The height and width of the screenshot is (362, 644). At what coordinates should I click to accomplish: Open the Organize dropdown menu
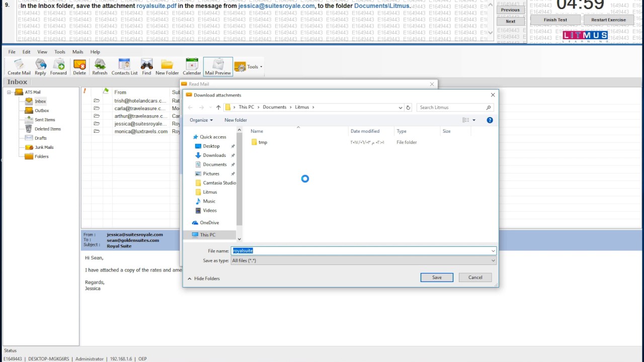[201, 120]
